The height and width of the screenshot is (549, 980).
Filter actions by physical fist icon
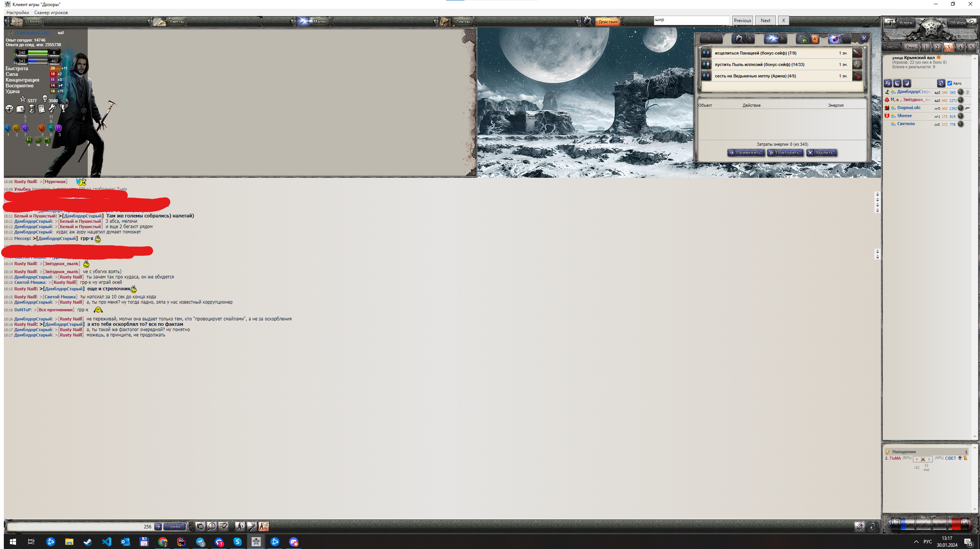click(739, 39)
